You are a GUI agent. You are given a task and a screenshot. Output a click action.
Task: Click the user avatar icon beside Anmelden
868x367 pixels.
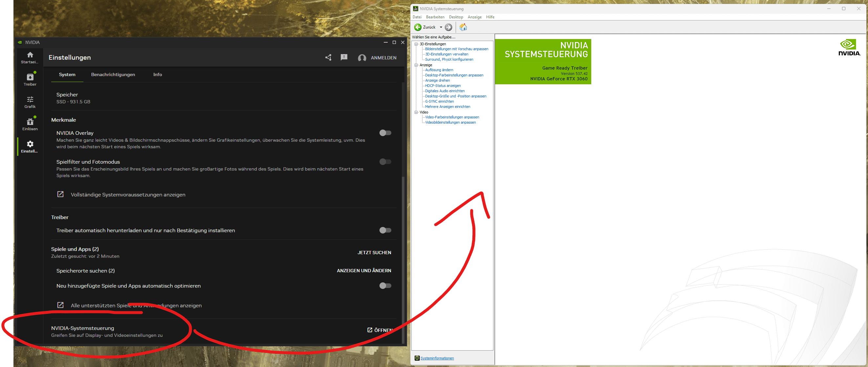[362, 58]
